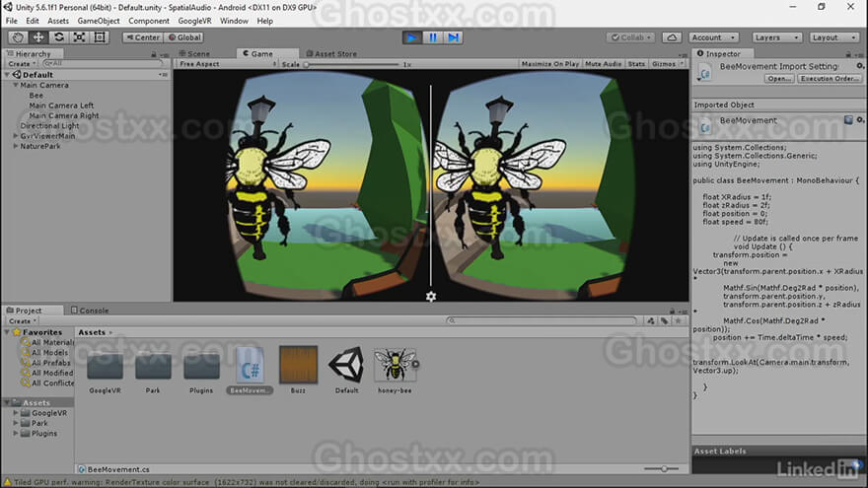The image size is (868, 488).
Task: Click the Inspector settings gear icon
Action: [860, 66]
